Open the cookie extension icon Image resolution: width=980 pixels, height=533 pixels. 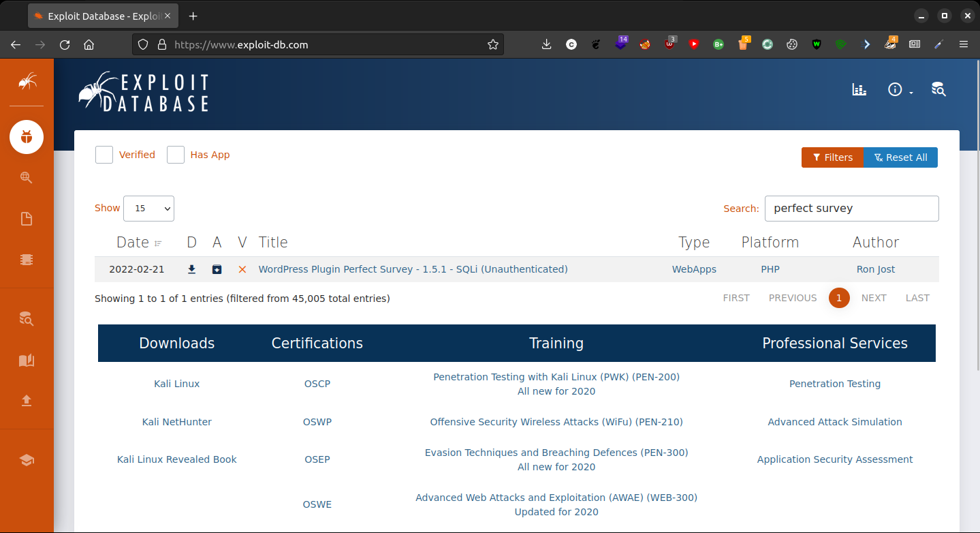coord(791,44)
